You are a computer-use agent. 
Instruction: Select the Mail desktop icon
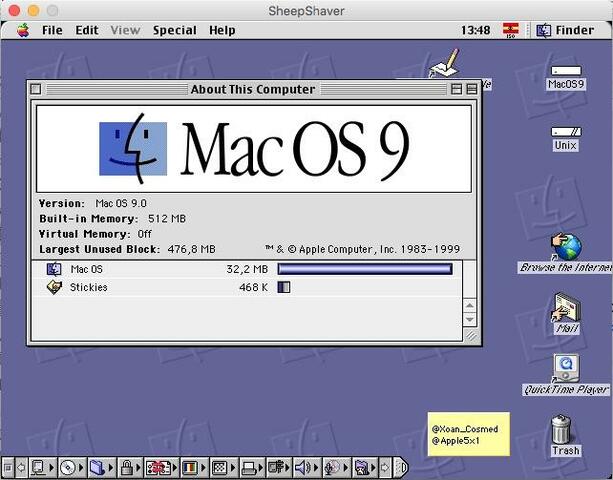click(566, 307)
